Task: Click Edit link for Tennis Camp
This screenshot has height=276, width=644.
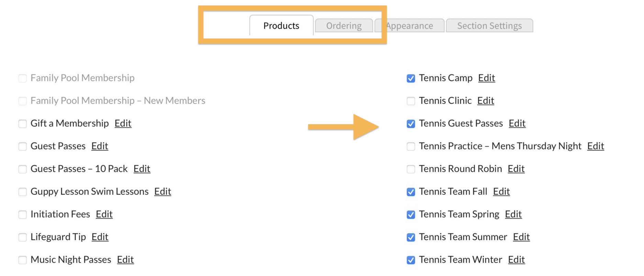Action: click(486, 78)
